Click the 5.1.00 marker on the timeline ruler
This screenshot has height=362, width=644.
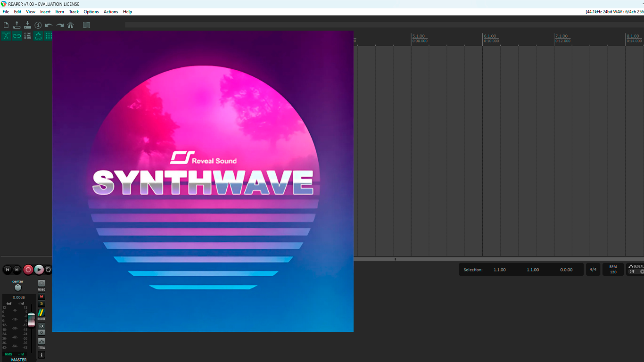point(419,36)
